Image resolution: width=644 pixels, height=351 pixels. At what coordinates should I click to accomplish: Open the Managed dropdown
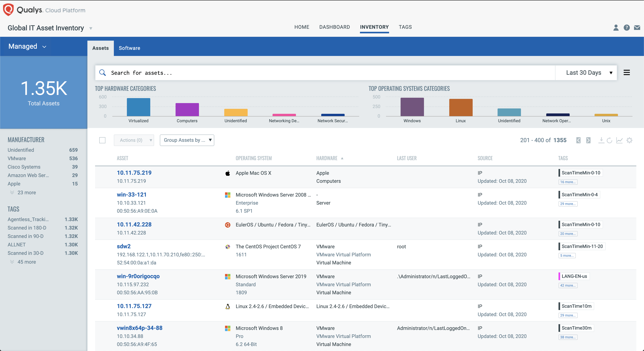coord(27,46)
